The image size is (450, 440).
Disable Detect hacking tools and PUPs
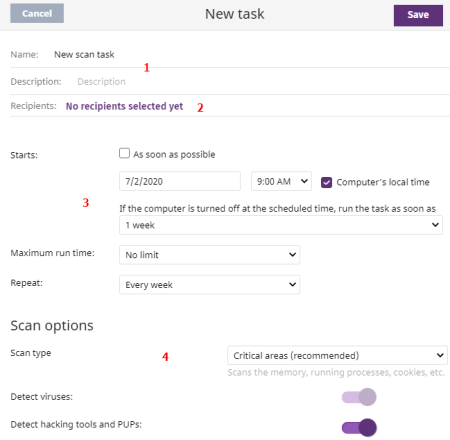pyautogui.click(x=359, y=428)
